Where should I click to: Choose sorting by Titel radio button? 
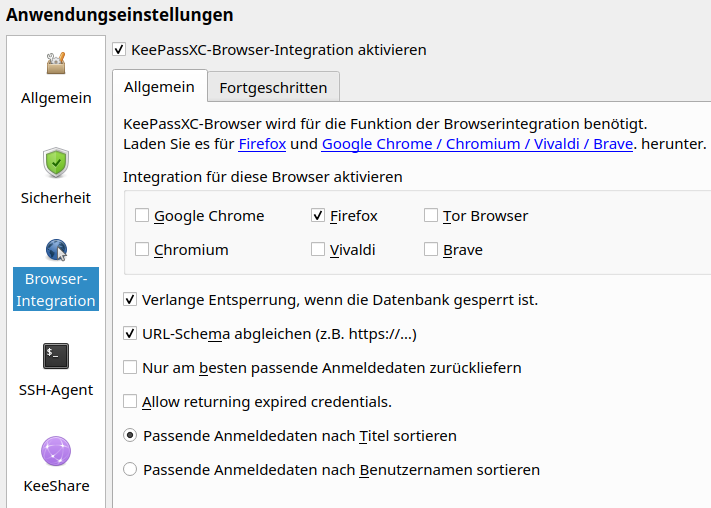(130, 436)
